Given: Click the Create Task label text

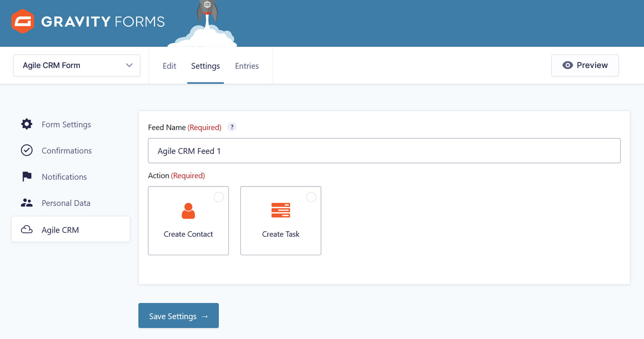Looking at the screenshot, I should [x=281, y=234].
